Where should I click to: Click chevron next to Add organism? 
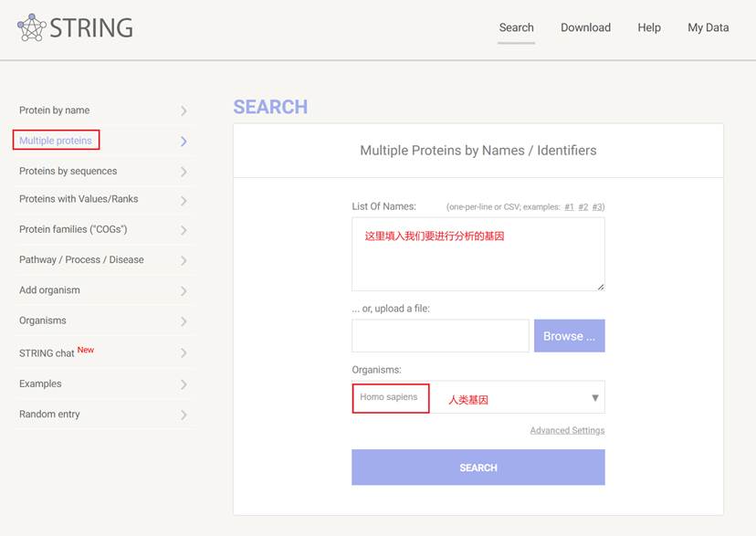tap(184, 291)
